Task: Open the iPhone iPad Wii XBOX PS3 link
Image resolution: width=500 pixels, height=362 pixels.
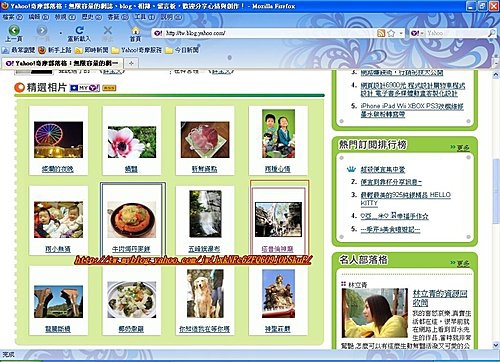Action: click(x=412, y=110)
